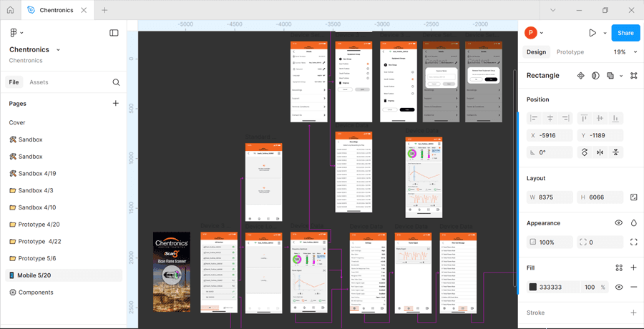This screenshot has width=644, height=329.
Task: Open the present options dropdown arrow
Action: 605,33
